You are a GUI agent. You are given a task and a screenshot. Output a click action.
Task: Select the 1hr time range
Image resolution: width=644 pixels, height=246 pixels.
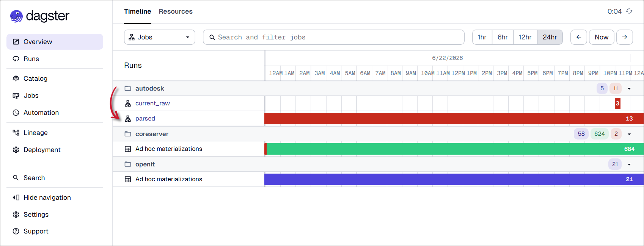(482, 37)
